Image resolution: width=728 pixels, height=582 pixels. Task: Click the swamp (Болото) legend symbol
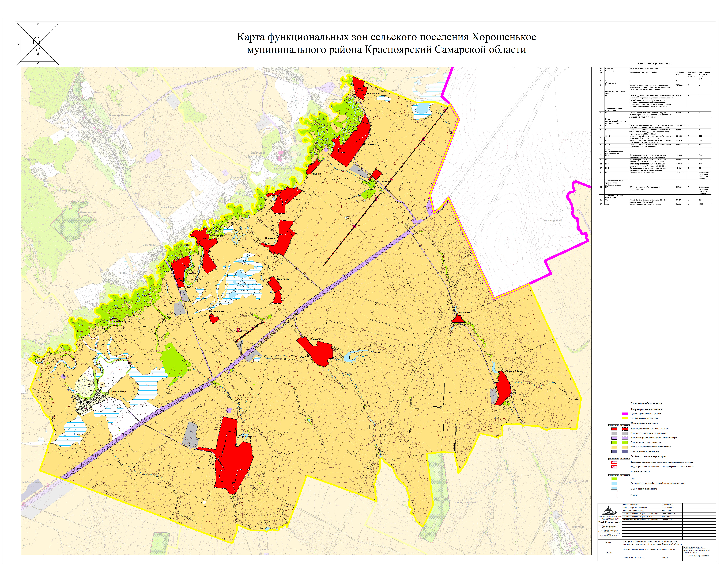614,496
